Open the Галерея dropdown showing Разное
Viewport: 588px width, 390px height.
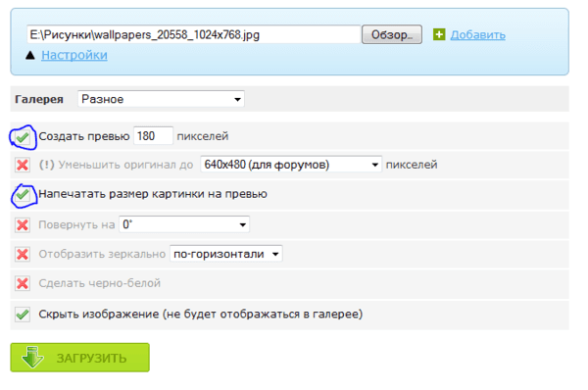pos(162,99)
